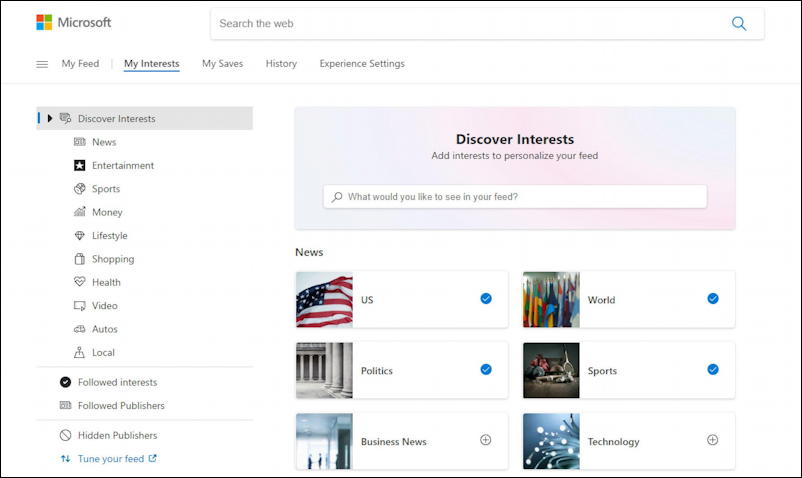The width and height of the screenshot is (802, 478).
Task: Click the Money chart icon
Action: pos(79,212)
